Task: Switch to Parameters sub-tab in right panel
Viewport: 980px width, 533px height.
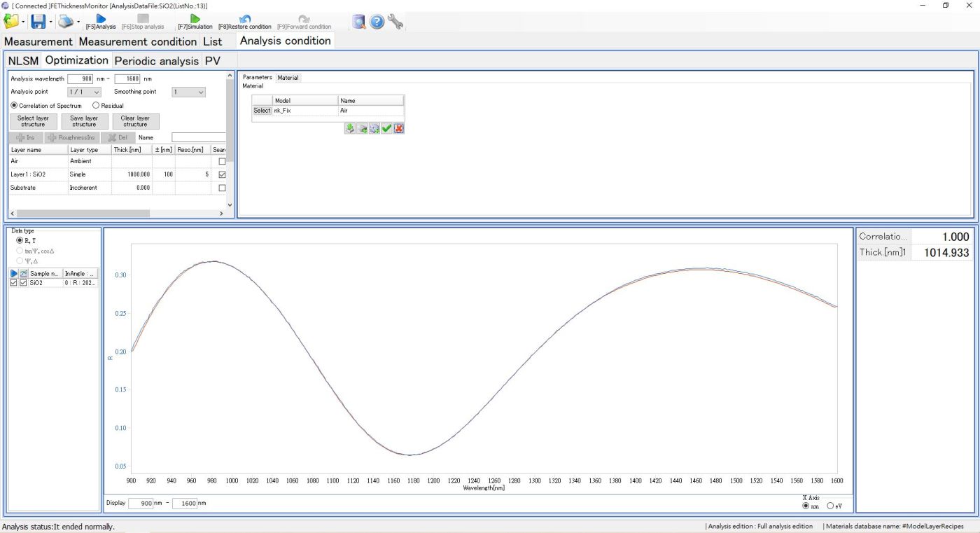Action: point(258,78)
